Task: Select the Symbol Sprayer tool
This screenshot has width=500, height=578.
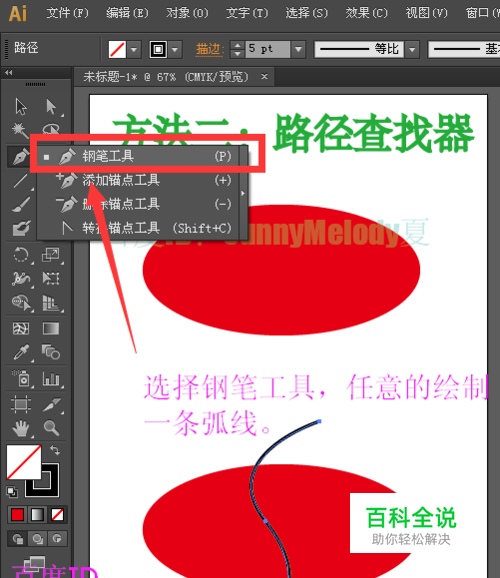Action: pyautogui.click(x=21, y=379)
